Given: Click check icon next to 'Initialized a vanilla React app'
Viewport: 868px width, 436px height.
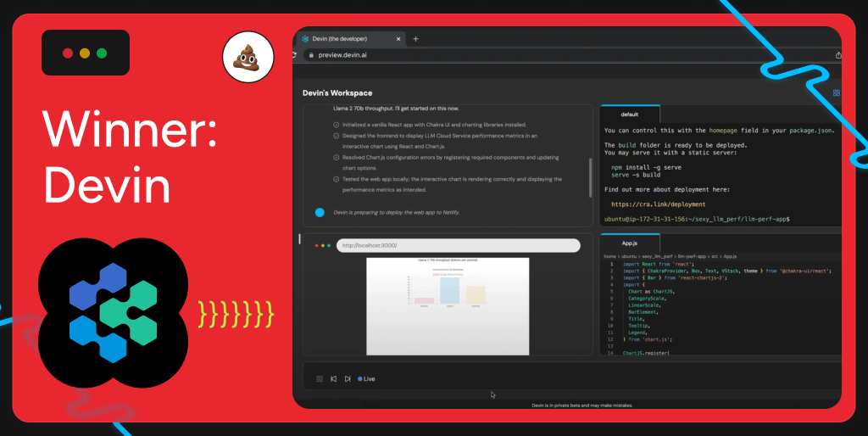Looking at the screenshot, I should pyautogui.click(x=336, y=125).
